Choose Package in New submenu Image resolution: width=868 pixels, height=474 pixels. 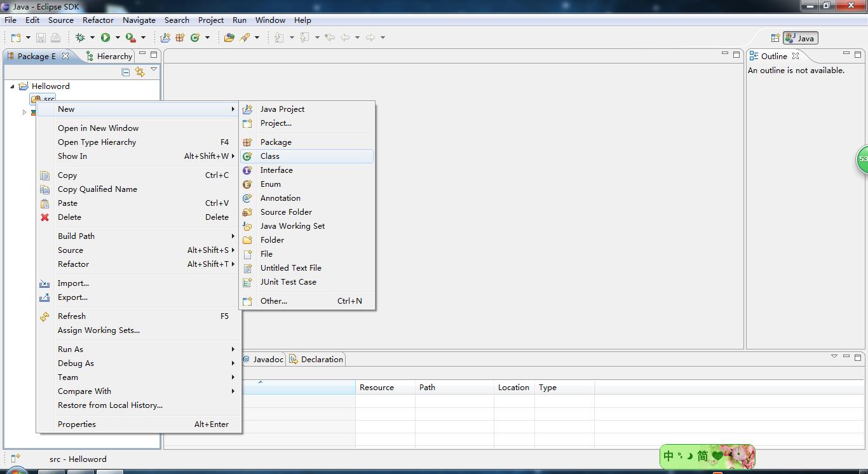click(307, 142)
